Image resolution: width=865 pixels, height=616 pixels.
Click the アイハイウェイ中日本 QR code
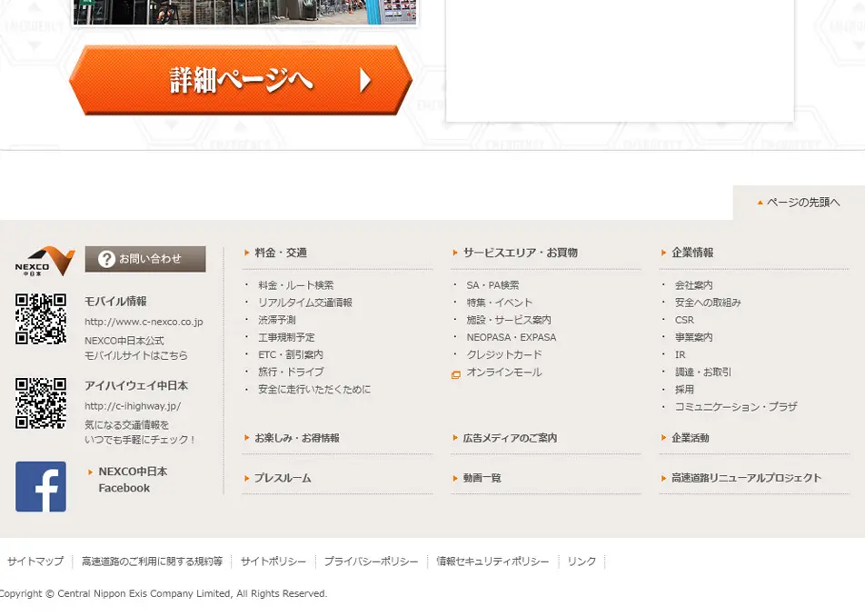click(41, 403)
